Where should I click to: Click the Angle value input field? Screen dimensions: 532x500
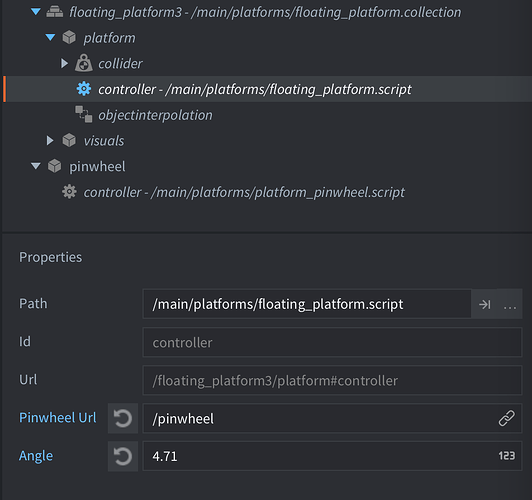(332, 456)
